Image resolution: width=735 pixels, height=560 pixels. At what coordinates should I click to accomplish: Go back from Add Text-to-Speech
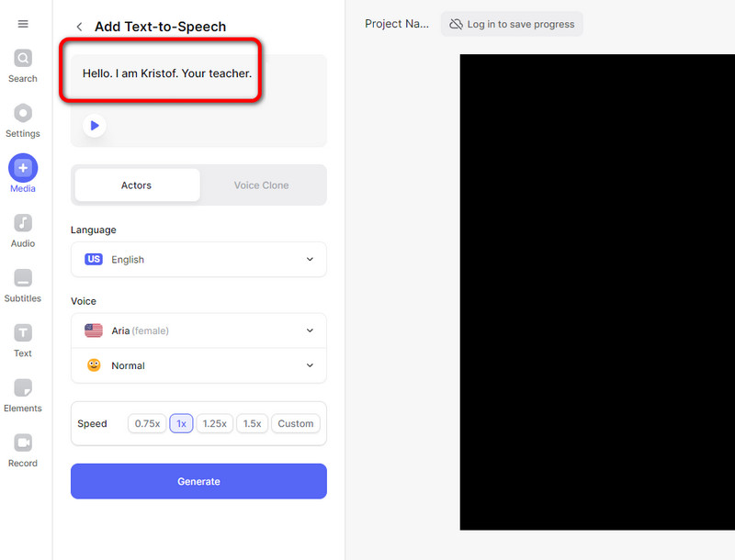click(80, 27)
